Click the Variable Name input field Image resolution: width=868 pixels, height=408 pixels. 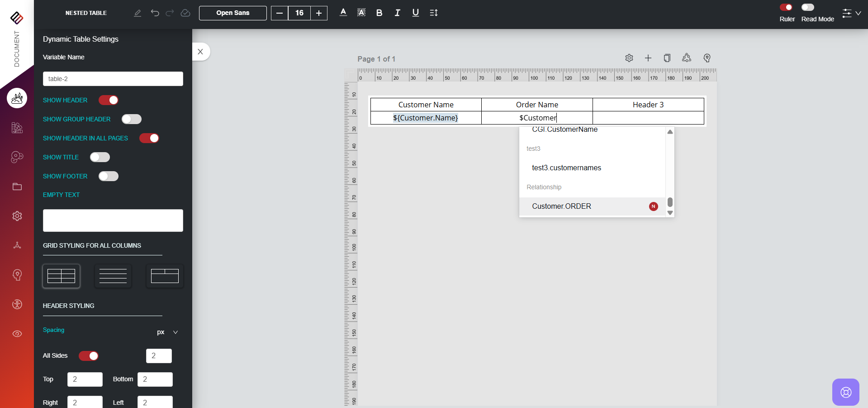pyautogui.click(x=113, y=79)
